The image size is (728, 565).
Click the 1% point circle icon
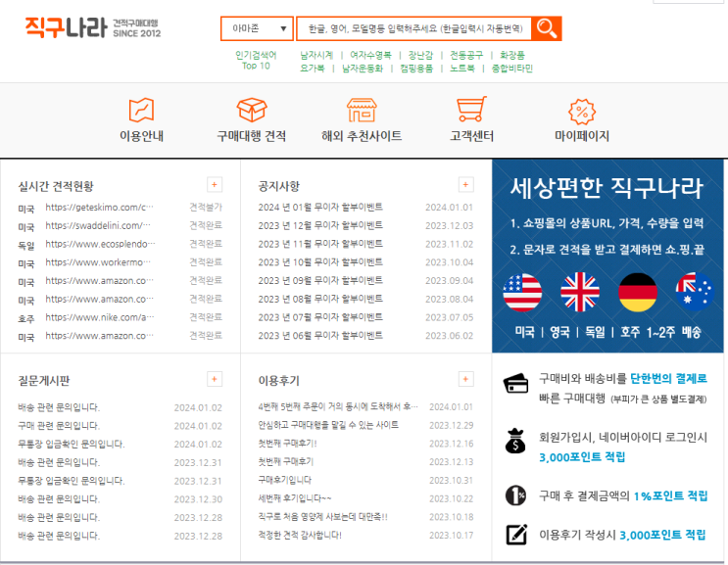pos(515,494)
